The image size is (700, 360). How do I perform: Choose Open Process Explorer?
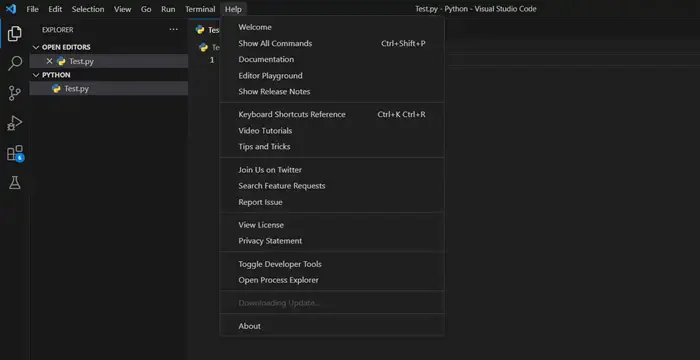pyautogui.click(x=332, y=280)
